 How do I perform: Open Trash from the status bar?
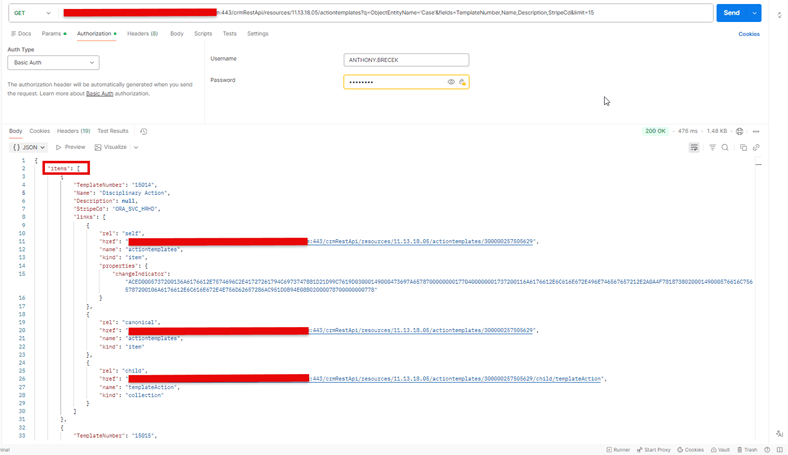point(747,450)
